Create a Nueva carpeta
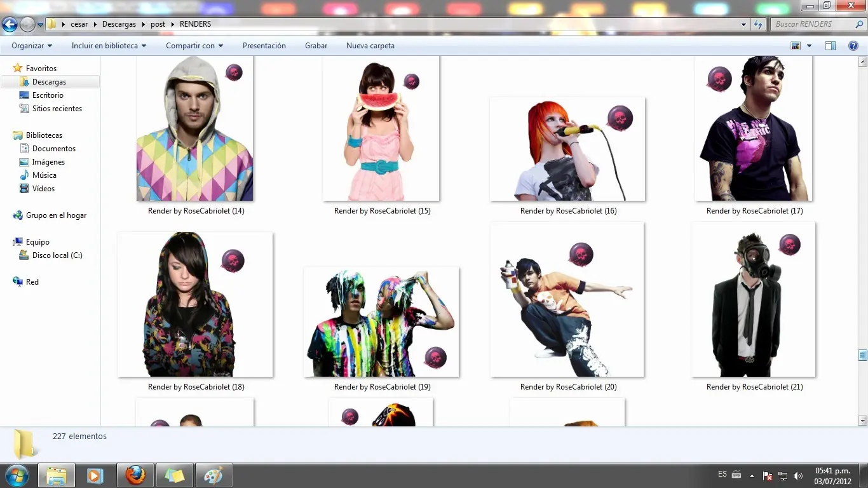 point(370,46)
